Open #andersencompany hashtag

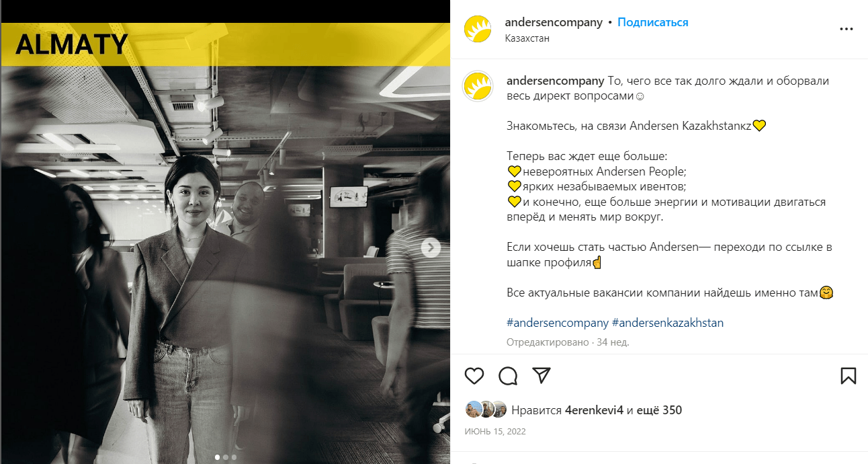(x=558, y=323)
